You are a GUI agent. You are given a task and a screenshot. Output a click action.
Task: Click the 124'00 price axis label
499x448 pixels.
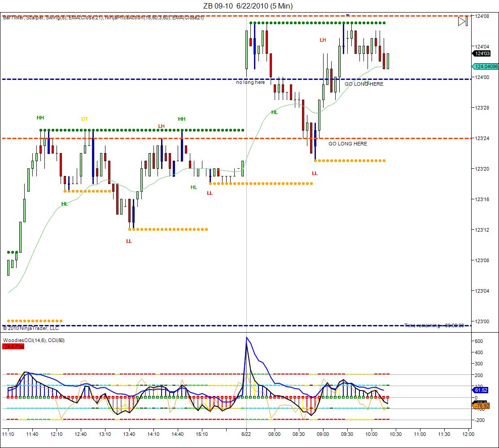pyautogui.click(x=482, y=77)
